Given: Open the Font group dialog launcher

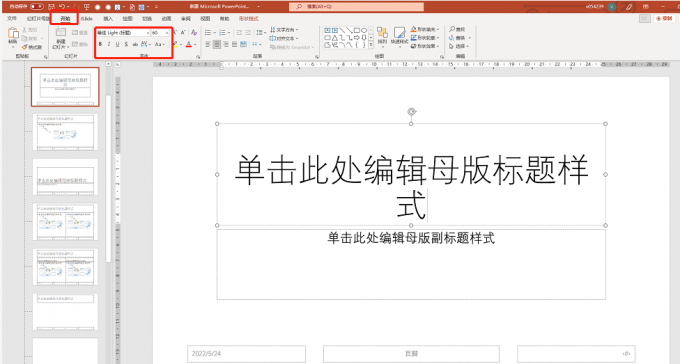Looking at the screenshot, I should click(x=198, y=57).
